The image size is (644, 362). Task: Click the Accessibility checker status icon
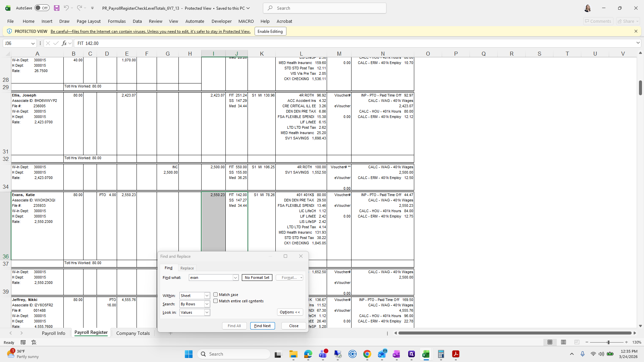(34, 342)
